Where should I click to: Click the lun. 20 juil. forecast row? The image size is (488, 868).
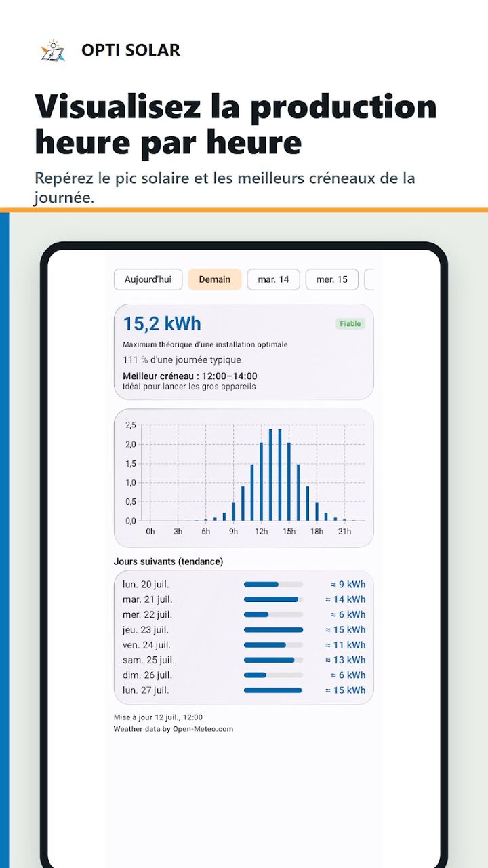(244, 584)
